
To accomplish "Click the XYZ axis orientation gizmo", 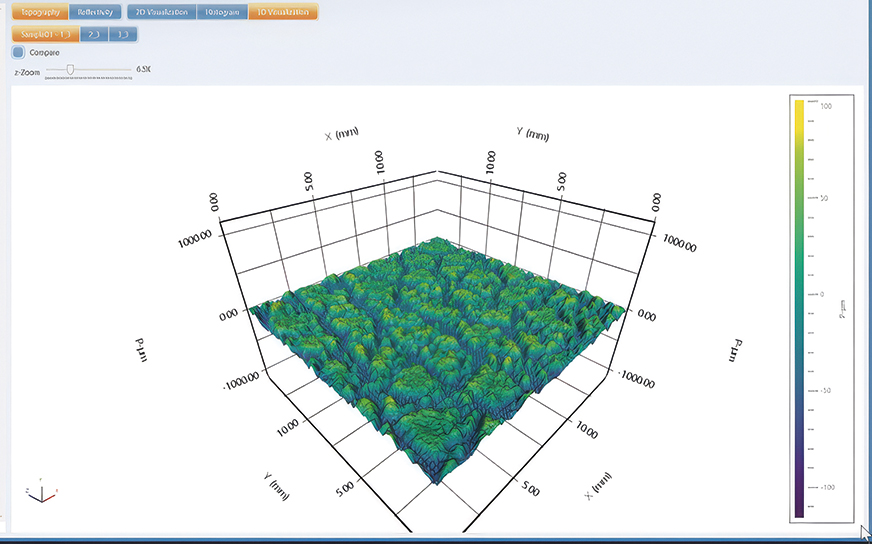I will click(40, 492).
